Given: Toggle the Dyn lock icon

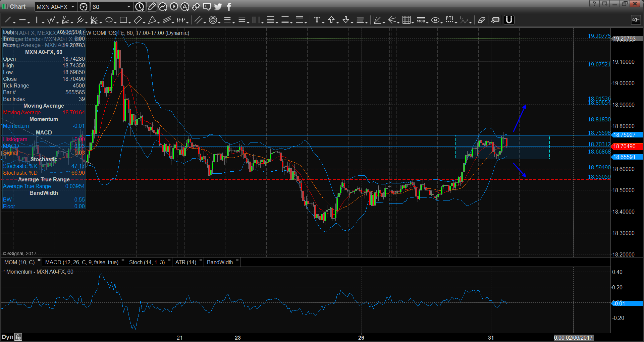Looking at the screenshot, I should 18,337.
